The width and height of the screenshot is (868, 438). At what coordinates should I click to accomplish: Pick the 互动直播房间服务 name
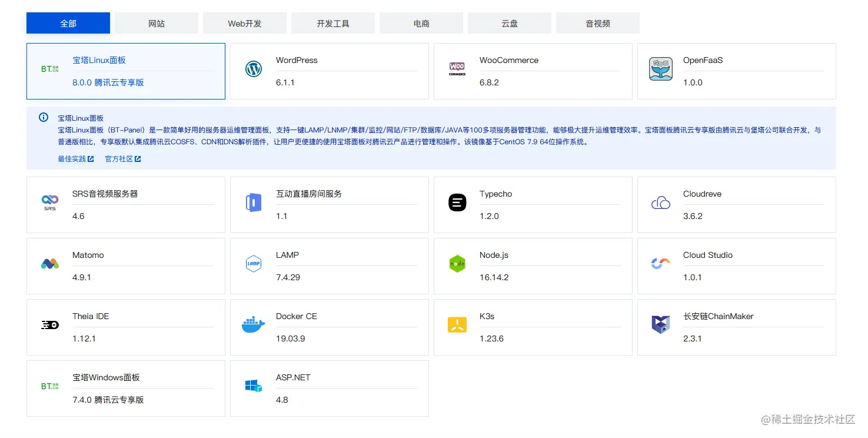click(x=309, y=194)
